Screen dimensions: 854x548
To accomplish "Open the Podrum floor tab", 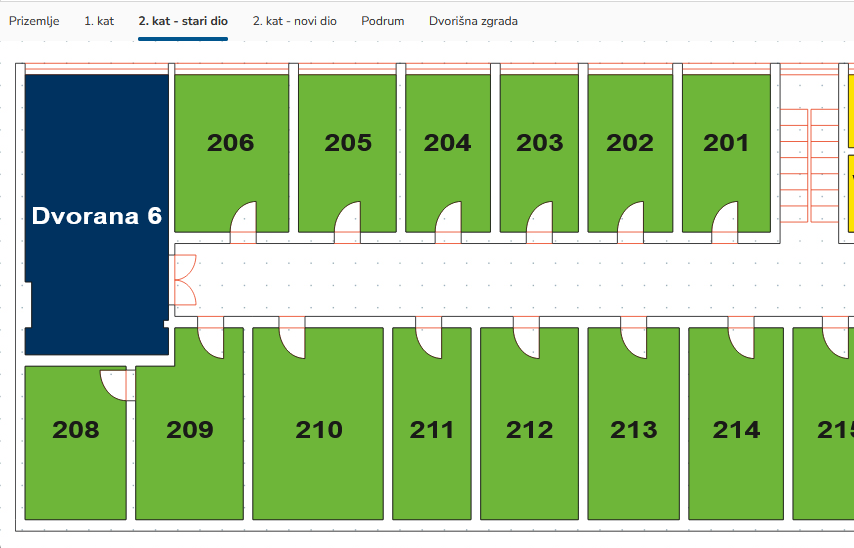I will (383, 21).
